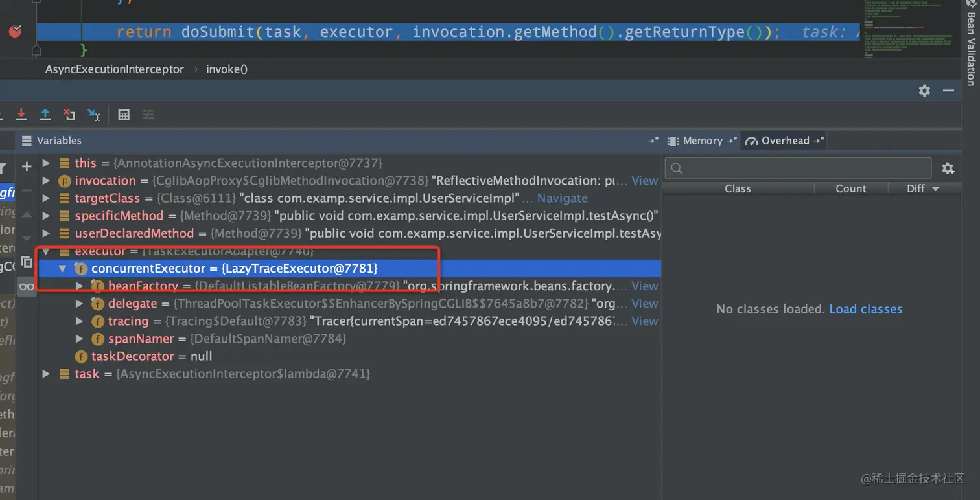The height and width of the screenshot is (500, 980).
Task: Focus the Memory class search field
Action: (x=799, y=168)
